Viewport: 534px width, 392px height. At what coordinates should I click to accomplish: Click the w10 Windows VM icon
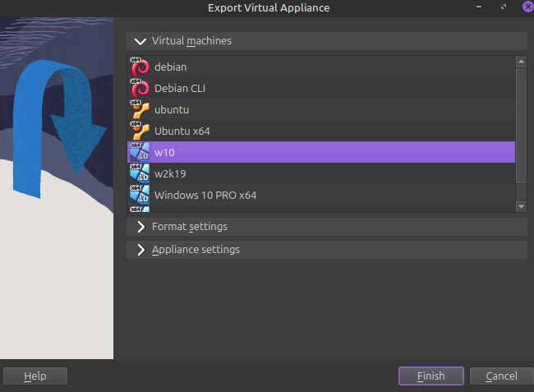140,152
